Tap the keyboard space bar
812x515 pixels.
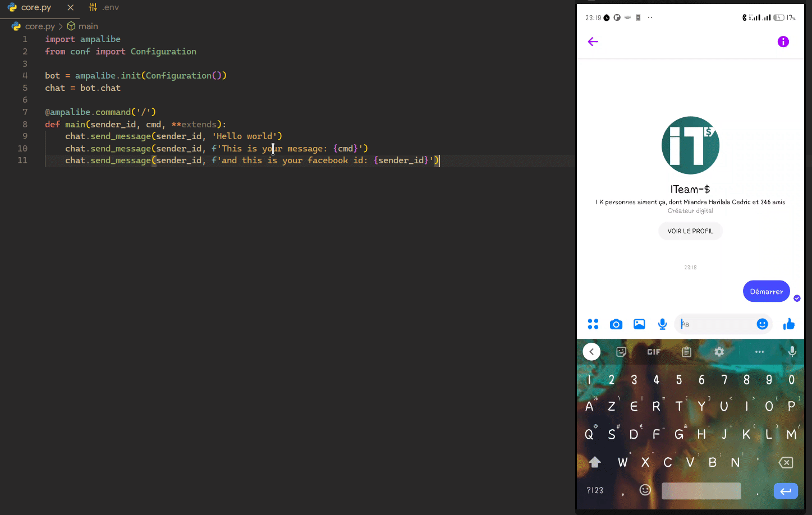point(701,491)
